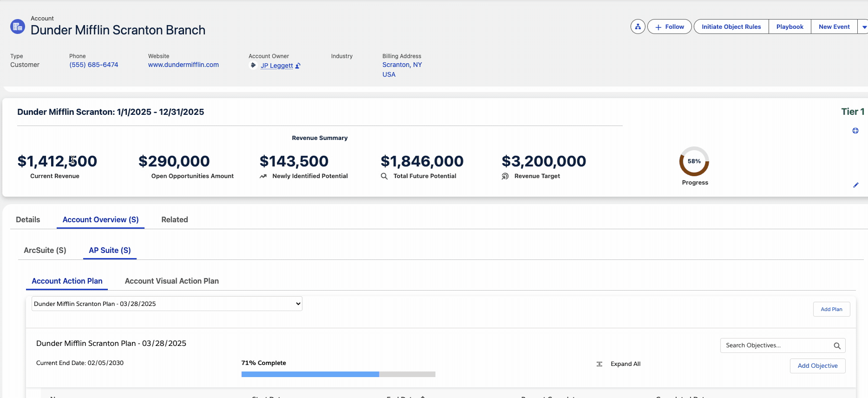
Task: Click the Follow button
Action: (669, 27)
